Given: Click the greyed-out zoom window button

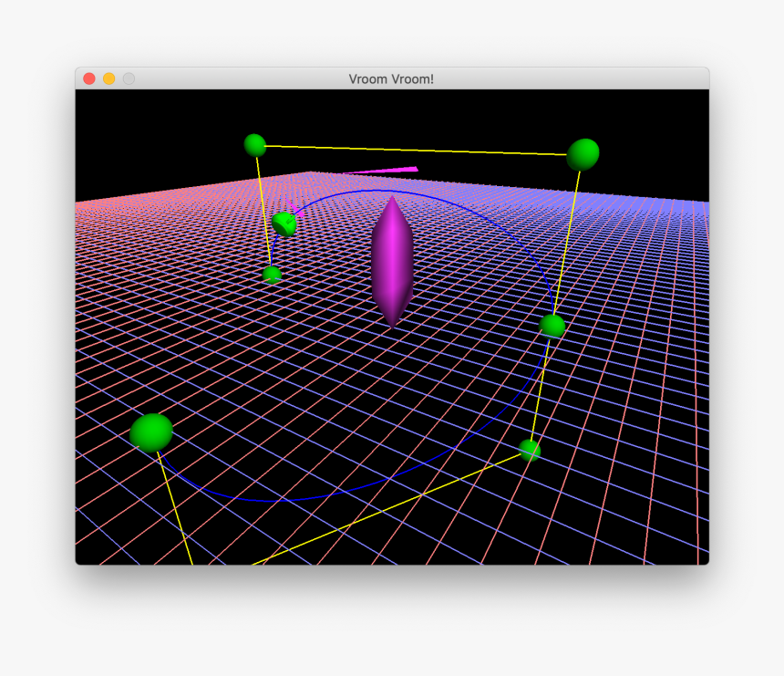Looking at the screenshot, I should [x=129, y=78].
